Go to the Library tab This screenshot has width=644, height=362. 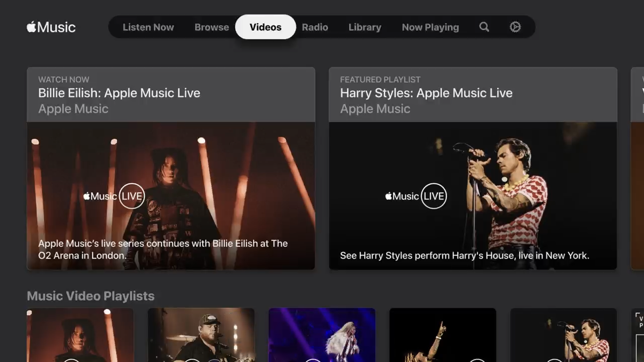(x=365, y=27)
